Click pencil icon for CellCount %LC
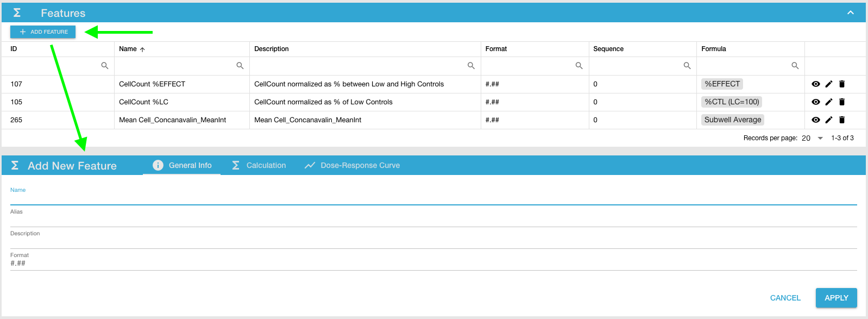 [x=828, y=102]
